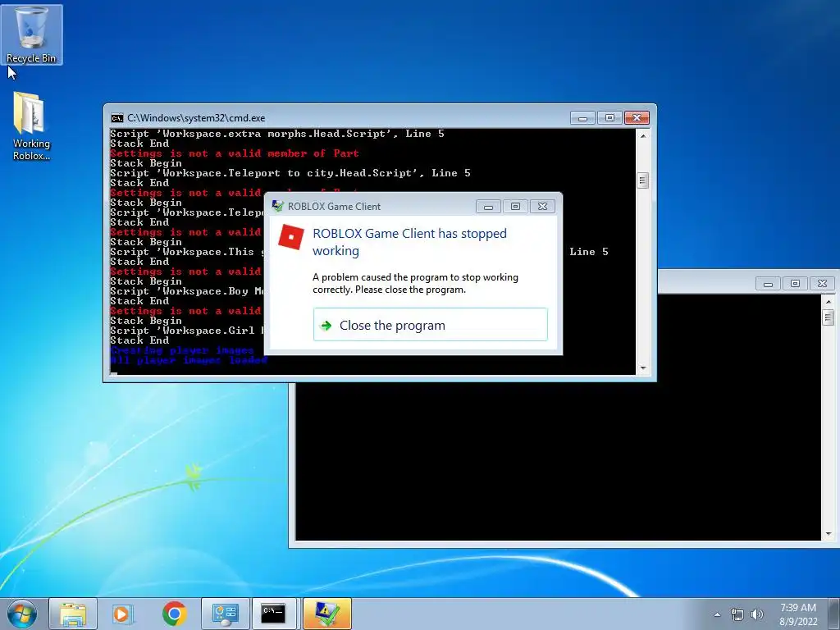Image resolution: width=840 pixels, height=630 pixels.
Task: Click the cmd.exe title bar system icon
Action: point(116,118)
